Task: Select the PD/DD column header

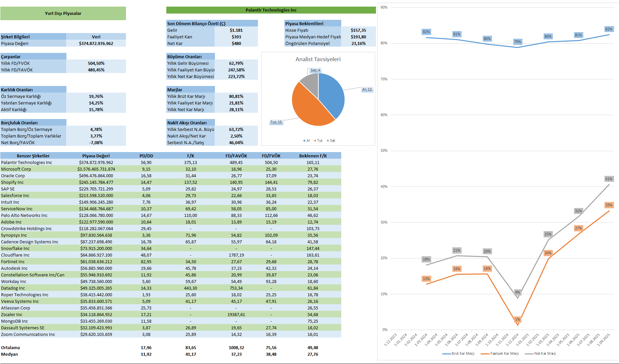Action: (146, 156)
